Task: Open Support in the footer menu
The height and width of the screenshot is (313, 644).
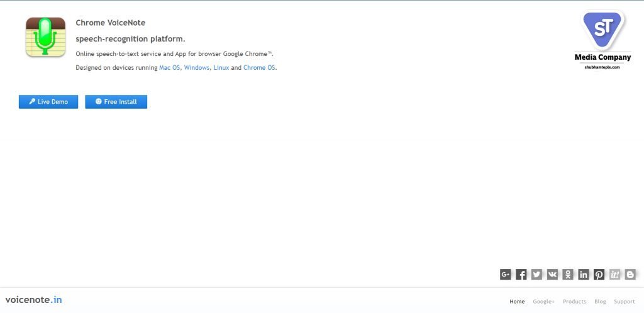Action: tap(625, 302)
